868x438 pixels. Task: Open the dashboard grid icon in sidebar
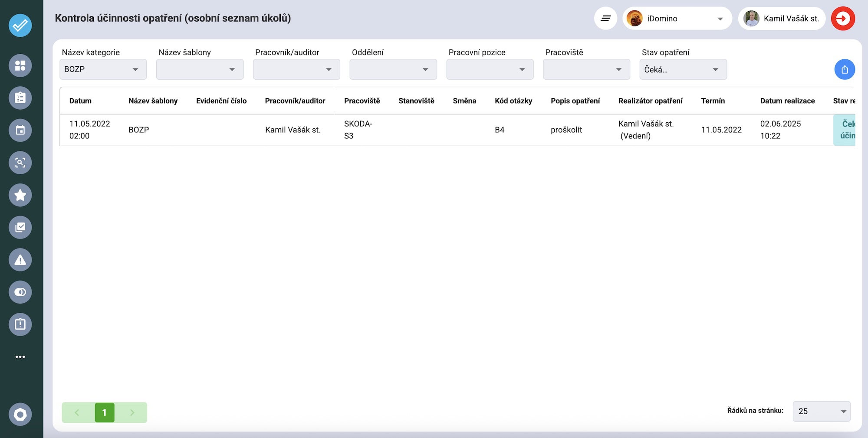point(20,65)
